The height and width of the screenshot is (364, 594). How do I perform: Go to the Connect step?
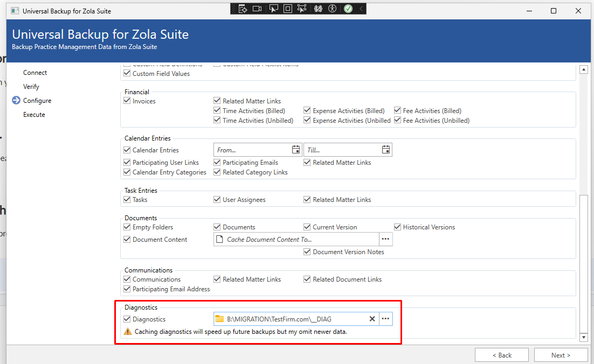tap(35, 73)
